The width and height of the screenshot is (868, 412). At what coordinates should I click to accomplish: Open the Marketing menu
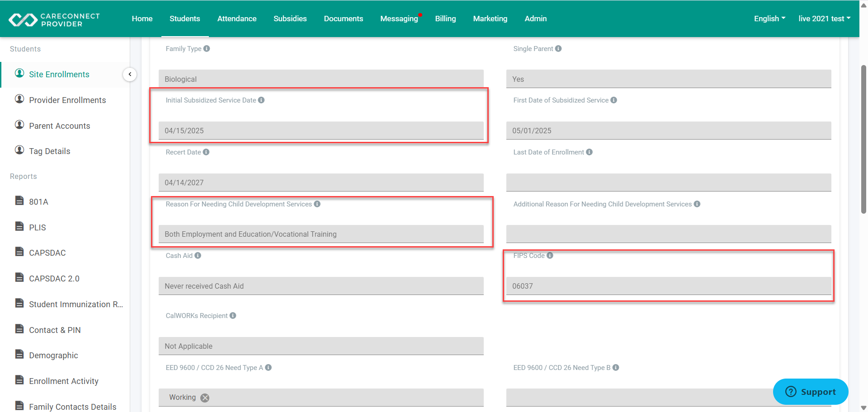click(x=490, y=19)
